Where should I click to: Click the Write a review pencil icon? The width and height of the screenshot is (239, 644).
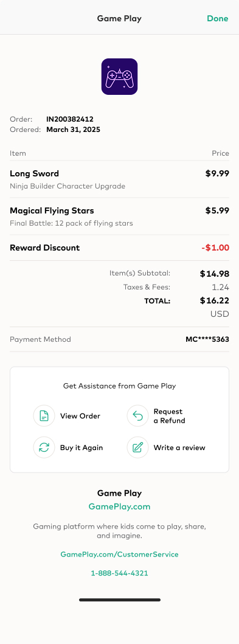pyautogui.click(x=137, y=447)
